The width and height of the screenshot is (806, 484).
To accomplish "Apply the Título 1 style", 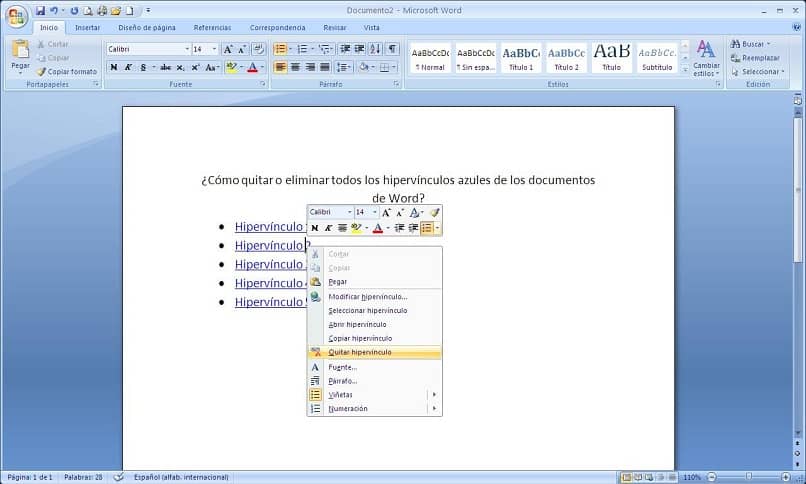I will [521, 58].
